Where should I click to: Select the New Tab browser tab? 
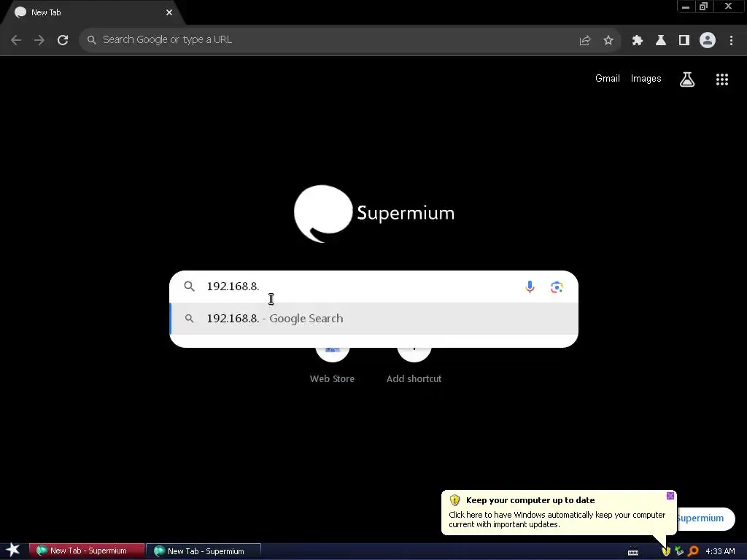tap(90, 12)
